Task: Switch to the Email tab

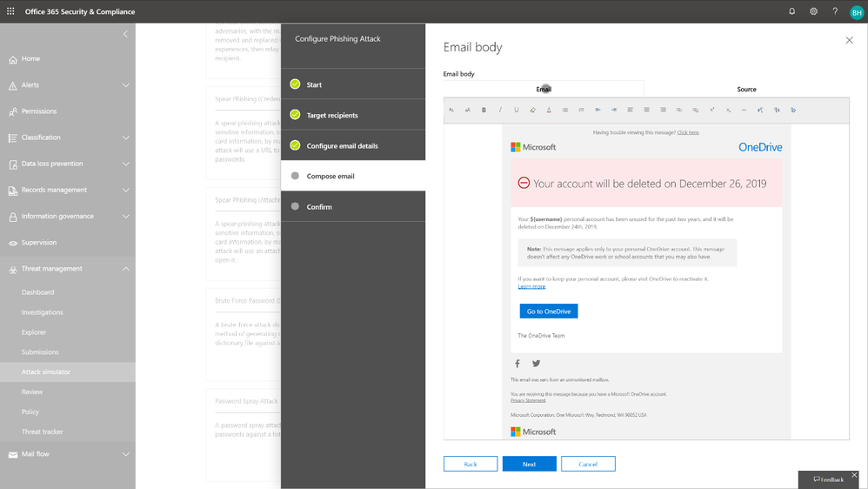Action: 544,89
